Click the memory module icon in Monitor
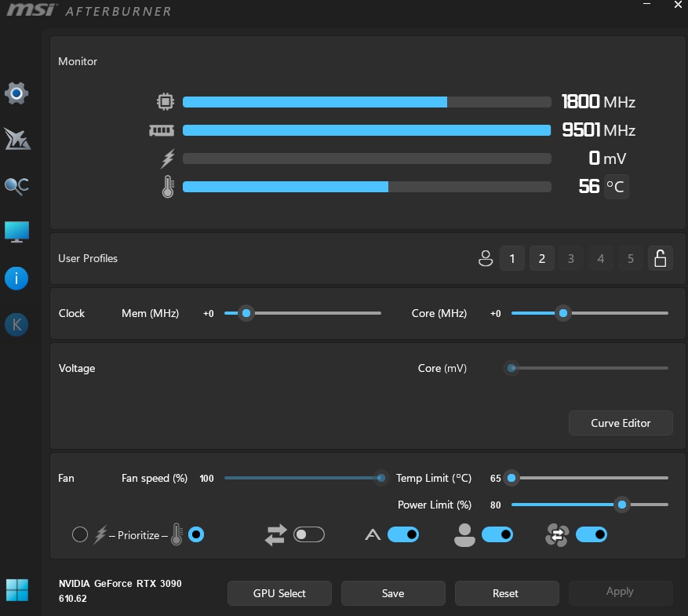 (162, 130)
